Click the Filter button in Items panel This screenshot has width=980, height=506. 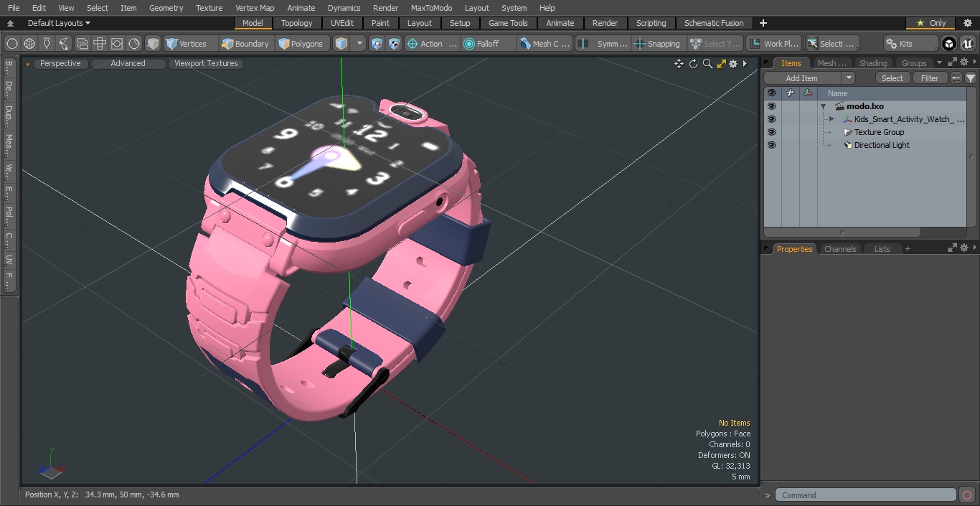[930, 78]
